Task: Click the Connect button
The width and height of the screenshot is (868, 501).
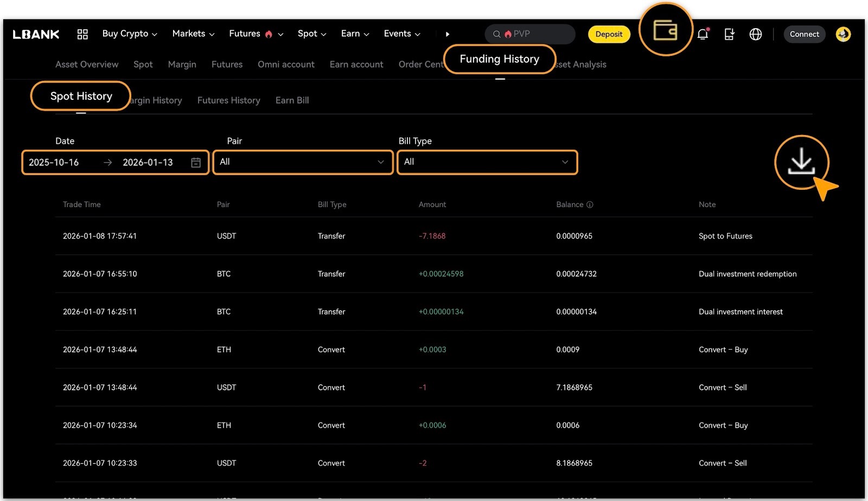Action: pos(804,34)
